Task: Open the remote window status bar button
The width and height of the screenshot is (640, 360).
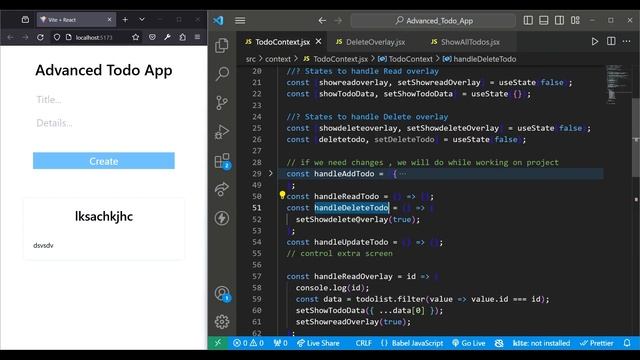Action: 218,343
